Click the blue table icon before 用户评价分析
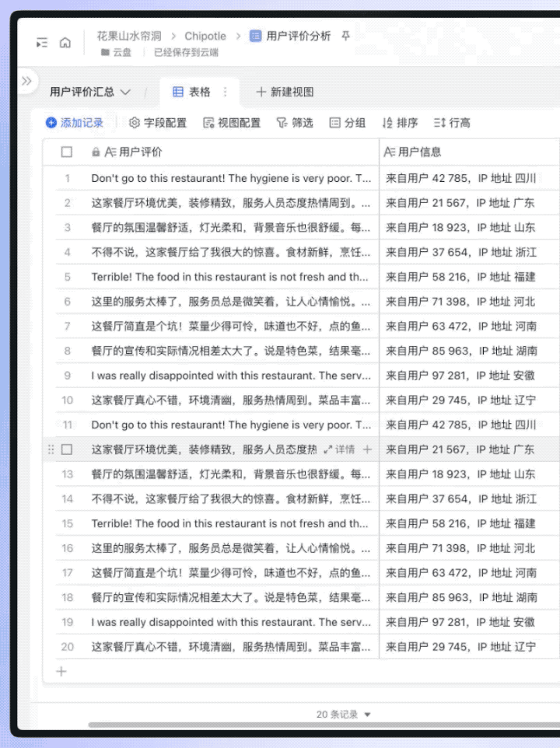Image resolution: width=560 pixels, height=748 pixels. pos(256,36)
